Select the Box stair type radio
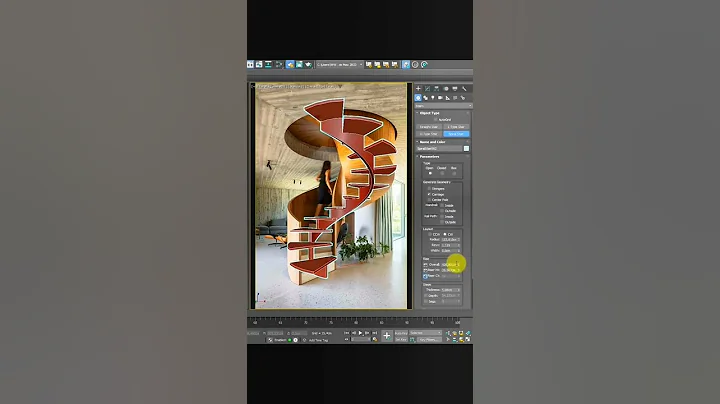720x404 pixels. (454, 173)
